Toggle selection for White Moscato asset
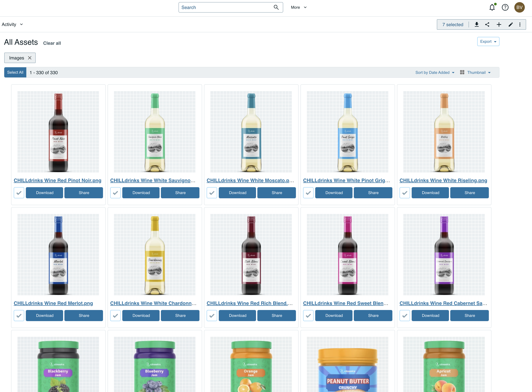Viewport: 532px width, 392px height. (212, 193)
